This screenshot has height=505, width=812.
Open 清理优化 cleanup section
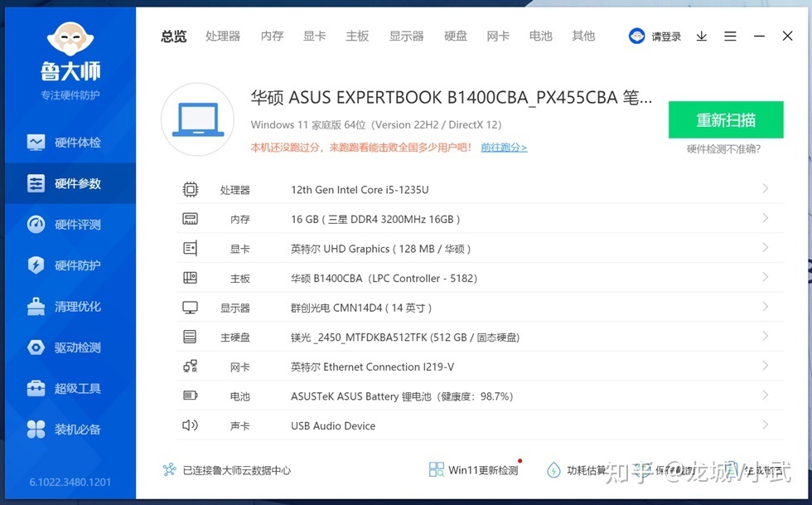[x=70, y=307]
